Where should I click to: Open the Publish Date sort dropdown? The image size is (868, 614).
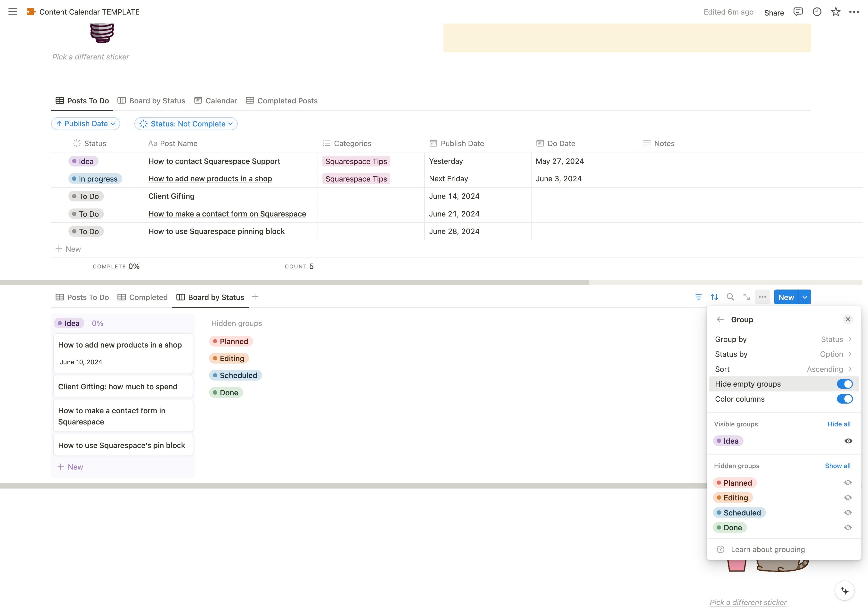pyautogui.click(x=86, y=124)
